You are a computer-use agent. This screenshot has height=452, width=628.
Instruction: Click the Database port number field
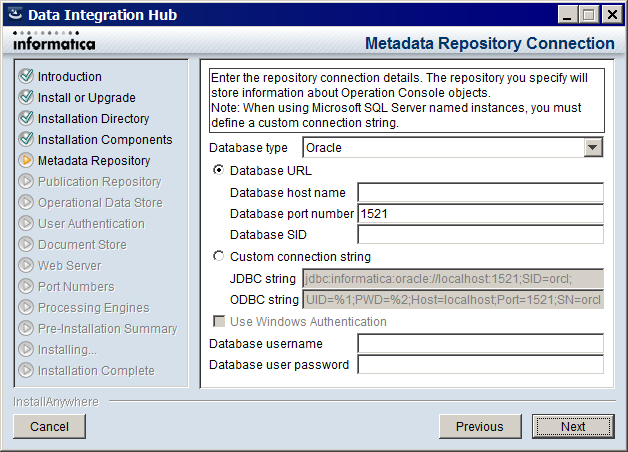[x=480, y=213]
